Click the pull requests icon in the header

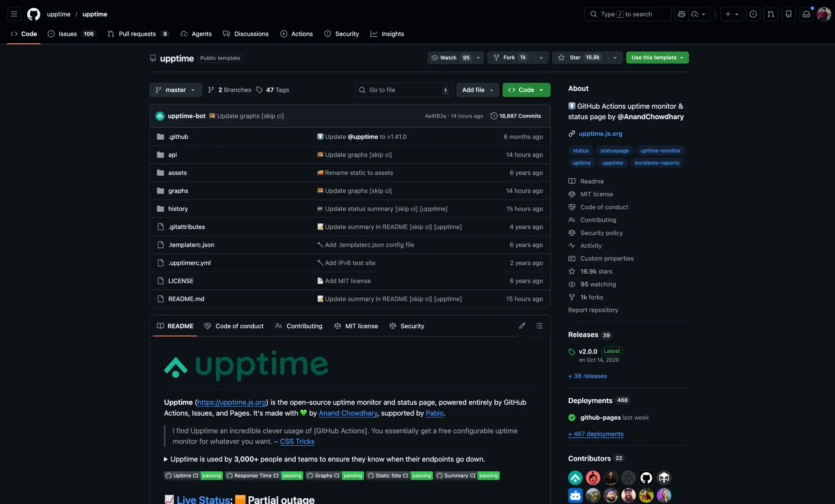click(771, 14)
